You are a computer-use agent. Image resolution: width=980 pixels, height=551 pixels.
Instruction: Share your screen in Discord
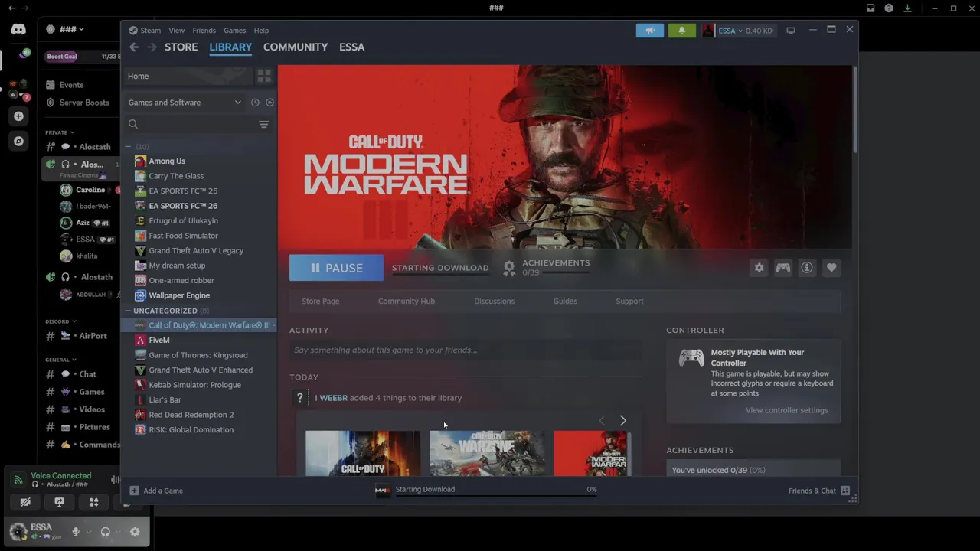pos(60,502)
